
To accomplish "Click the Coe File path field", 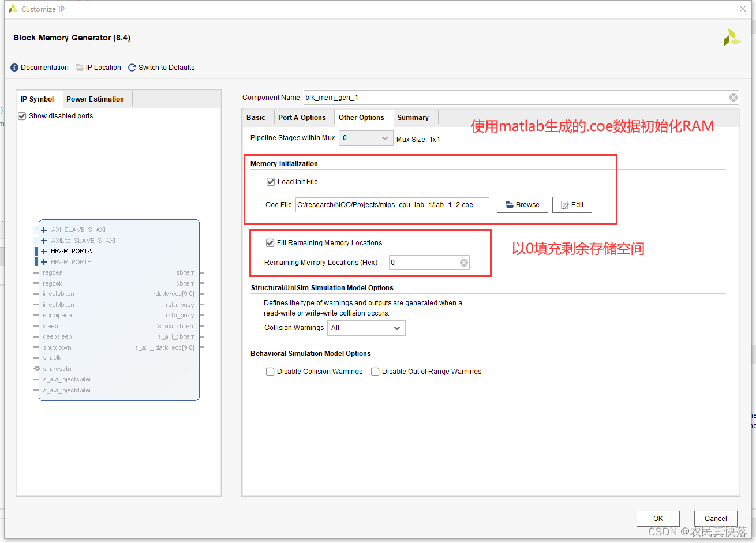I will coord(392,205).
